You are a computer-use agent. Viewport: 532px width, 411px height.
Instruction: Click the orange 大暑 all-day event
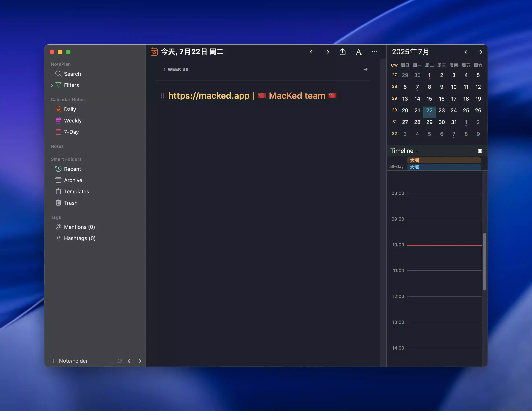[444, 160]
